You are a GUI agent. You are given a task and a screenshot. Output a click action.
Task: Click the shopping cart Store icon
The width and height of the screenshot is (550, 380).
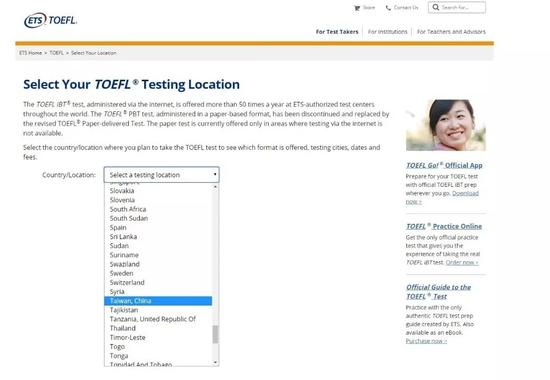(x=357, y=8)
